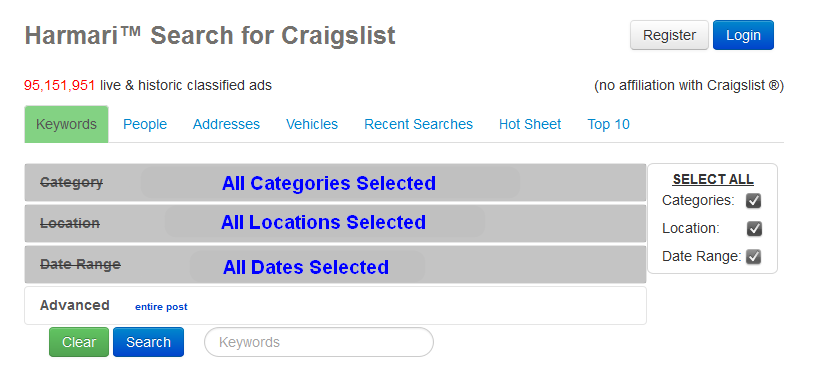The width and height of the screenshot is (821, 381).
Task: Expand the Category section bar
Action: (335, 183)
